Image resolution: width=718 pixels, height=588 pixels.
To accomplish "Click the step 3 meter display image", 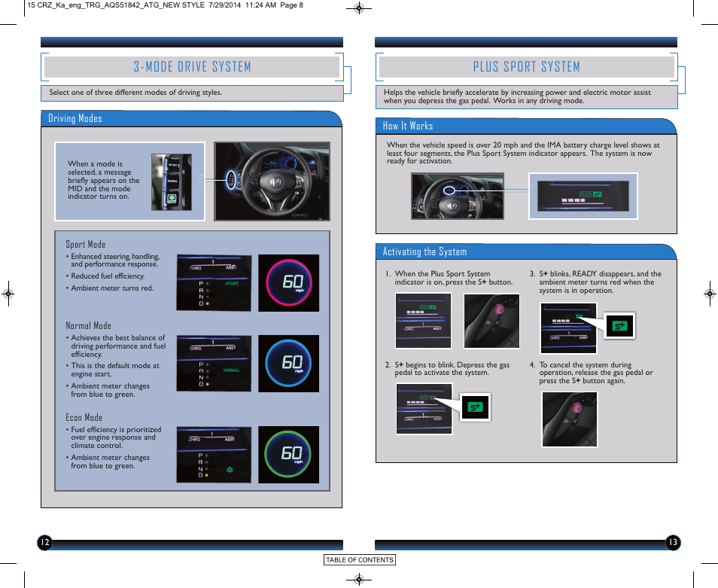I will coord(568,328).
